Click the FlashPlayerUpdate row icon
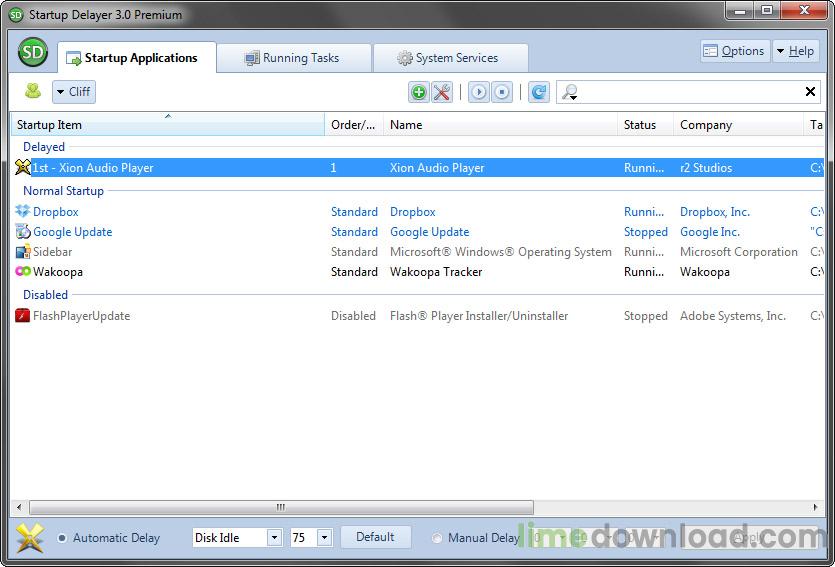This screenshot has width=835, height=567. point(23,316)
